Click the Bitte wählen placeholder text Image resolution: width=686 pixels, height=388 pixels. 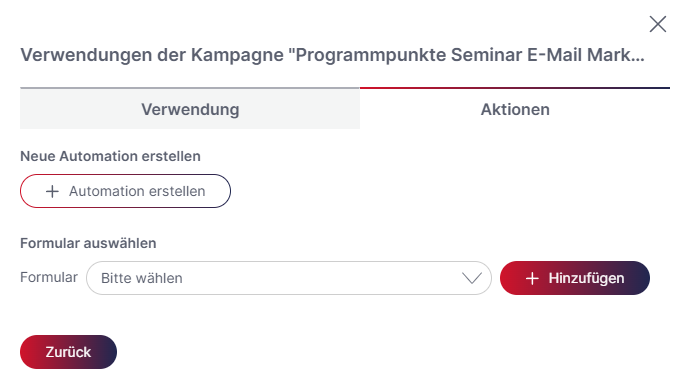142,278
